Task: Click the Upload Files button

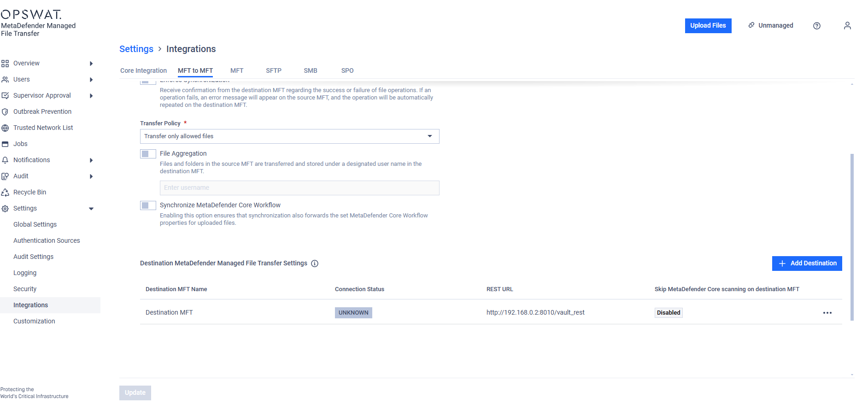Action: [708, 26]
